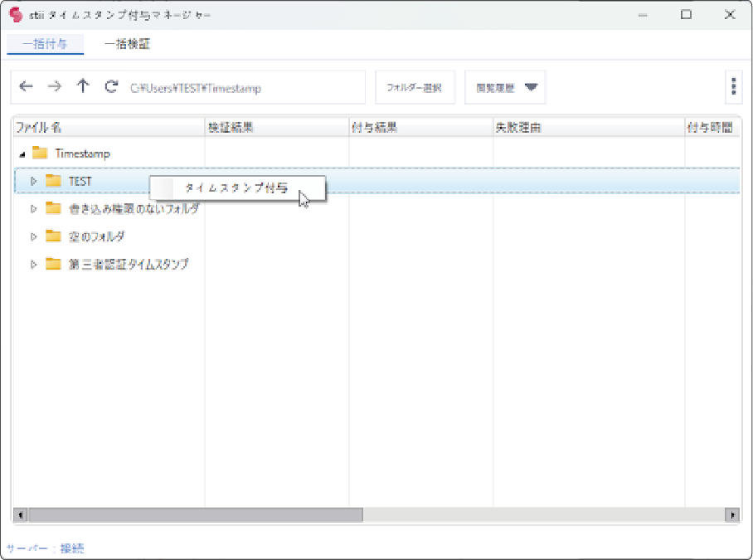Click the forward navigation arrow
The width and height of the screenshot is (753, 560).
[x=54, y=87]
